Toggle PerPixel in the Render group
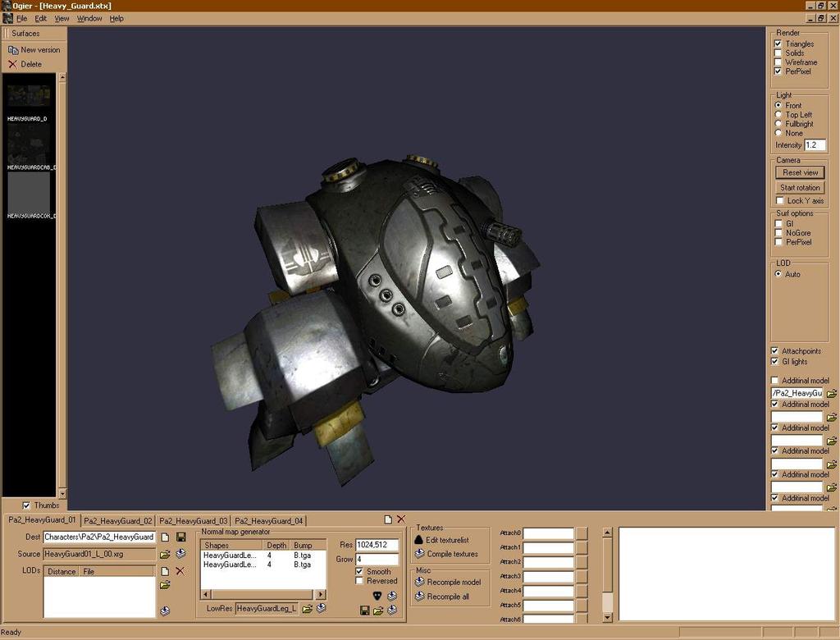This screenshot has height=640, width=840. [778, 71]
